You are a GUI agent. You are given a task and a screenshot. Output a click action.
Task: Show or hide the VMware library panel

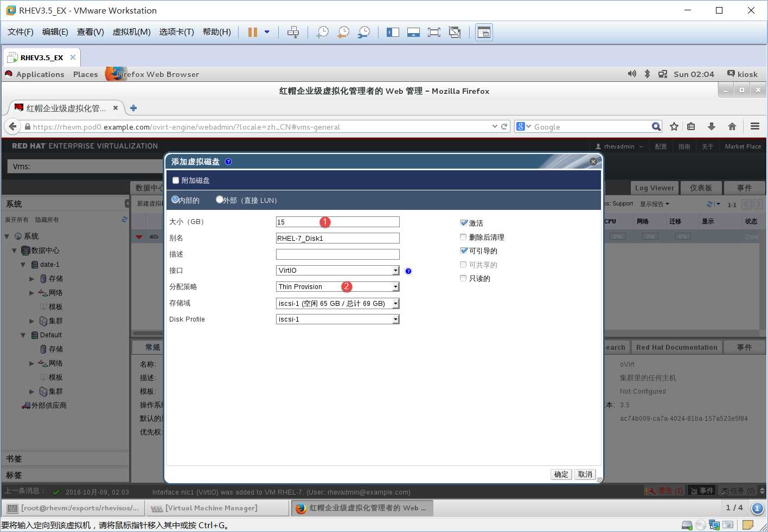pyautogui.click(x=393, y=32)
